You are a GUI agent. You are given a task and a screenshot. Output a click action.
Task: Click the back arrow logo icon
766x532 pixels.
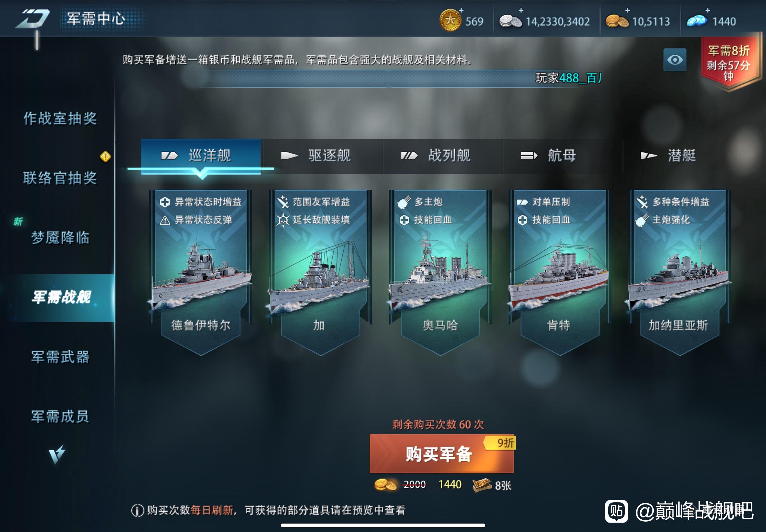(x=33, y=19)
